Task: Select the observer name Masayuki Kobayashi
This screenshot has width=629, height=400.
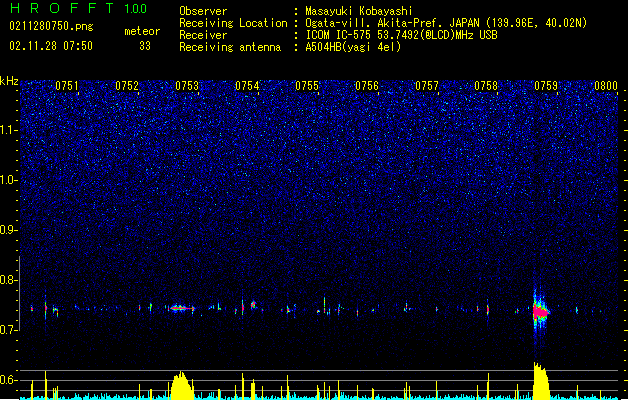Action: 359,11
